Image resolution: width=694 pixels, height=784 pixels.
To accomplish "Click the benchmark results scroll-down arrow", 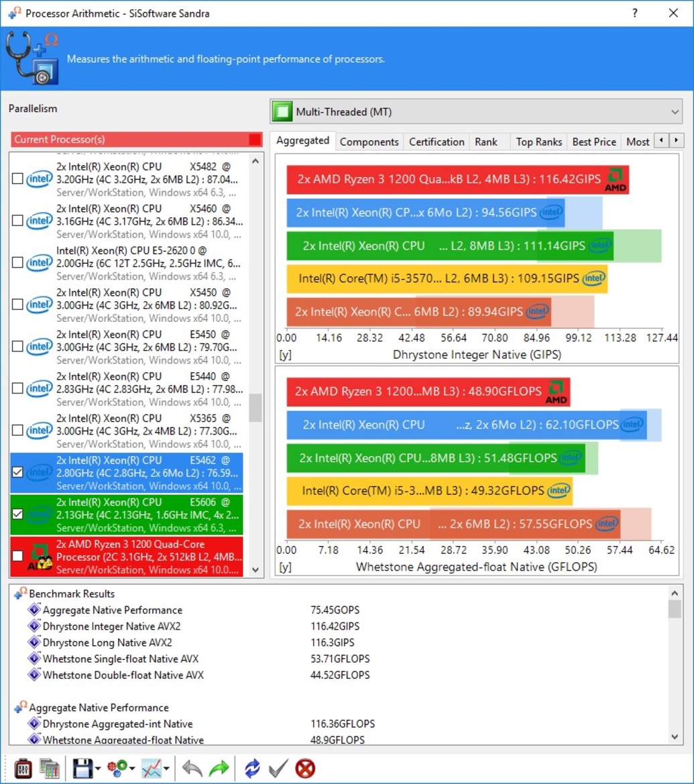I will pyautogui.click(x=675, y=736).
